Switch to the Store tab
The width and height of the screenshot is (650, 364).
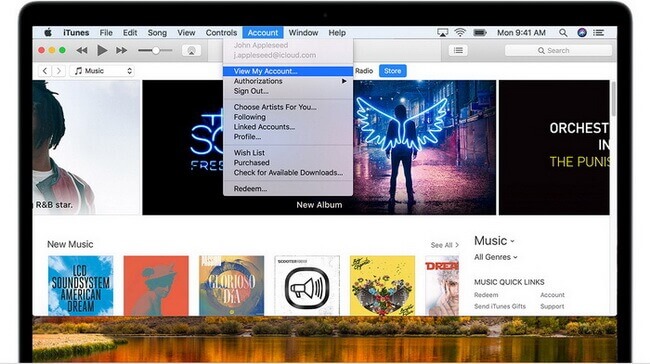click(392, 71)
